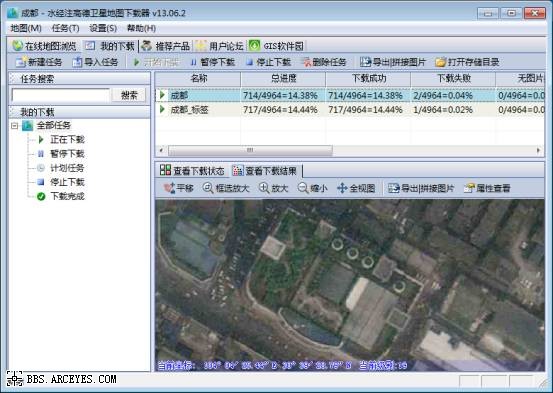Switch to 查看下载结果 tab
Viewport: 553px width, 393px height.
pyautogui.click(x=265, y=171)
